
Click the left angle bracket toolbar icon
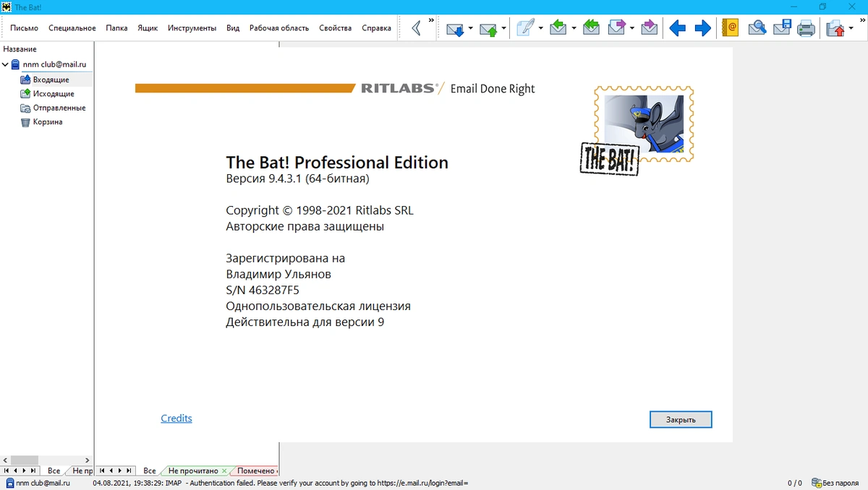click(416, 29)
